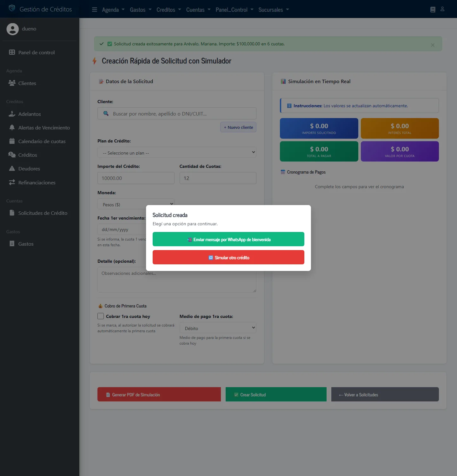Focus the Cantidad de Cuotas field
Screen dimensions: 457x476
point(218,178)
